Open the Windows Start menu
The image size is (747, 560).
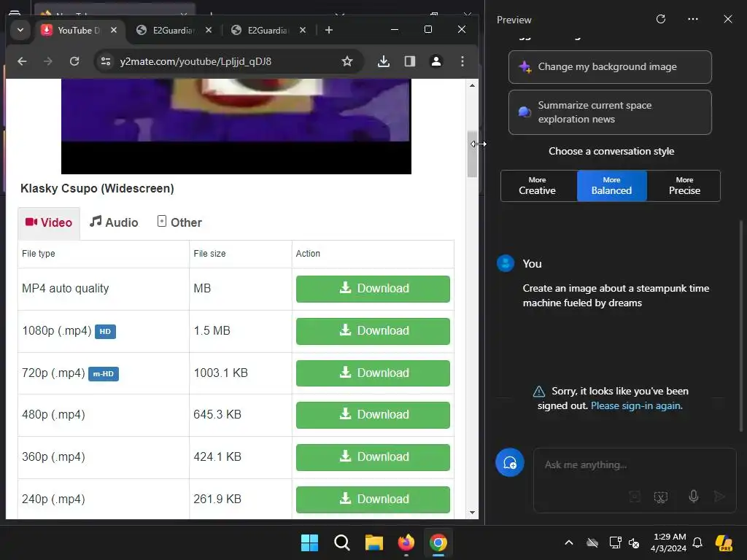pos(309,542)
